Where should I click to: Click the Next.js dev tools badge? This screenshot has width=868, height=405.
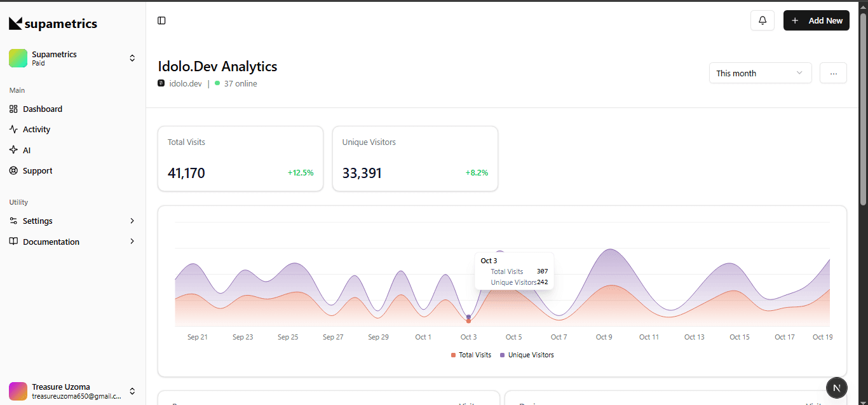[837, 387]
